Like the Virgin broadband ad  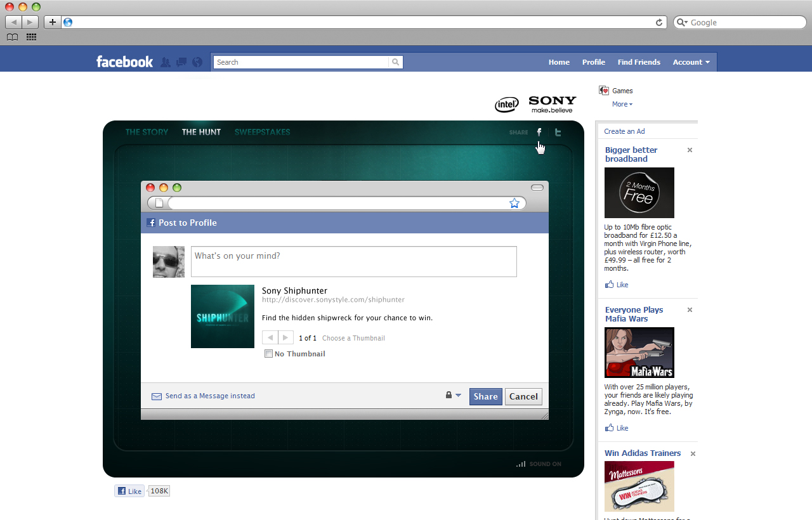[617, 285]
